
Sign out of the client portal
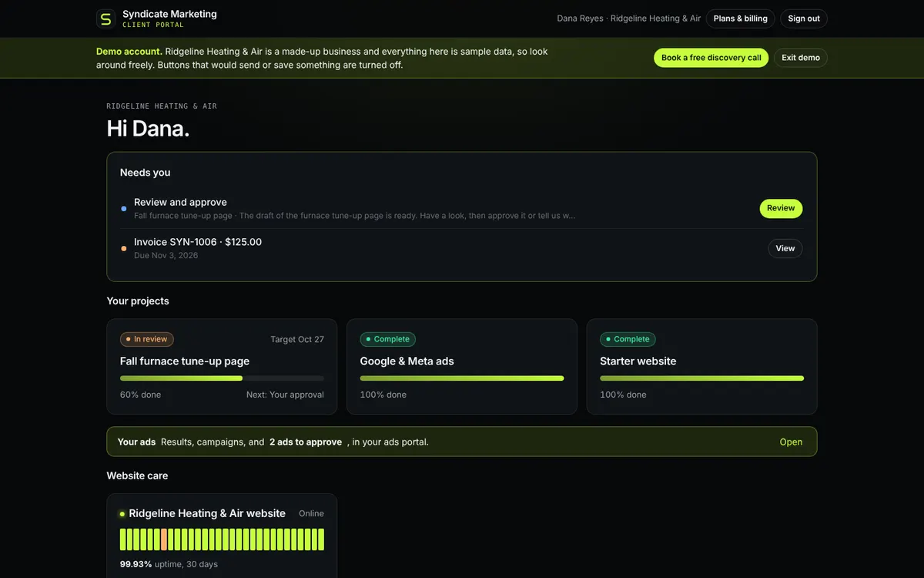(804, 18)
